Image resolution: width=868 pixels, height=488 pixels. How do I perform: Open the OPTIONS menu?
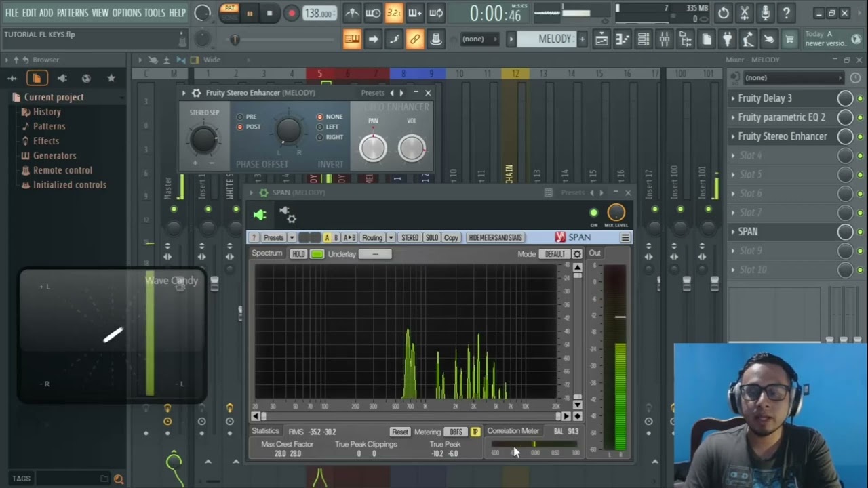coord(127,13)
